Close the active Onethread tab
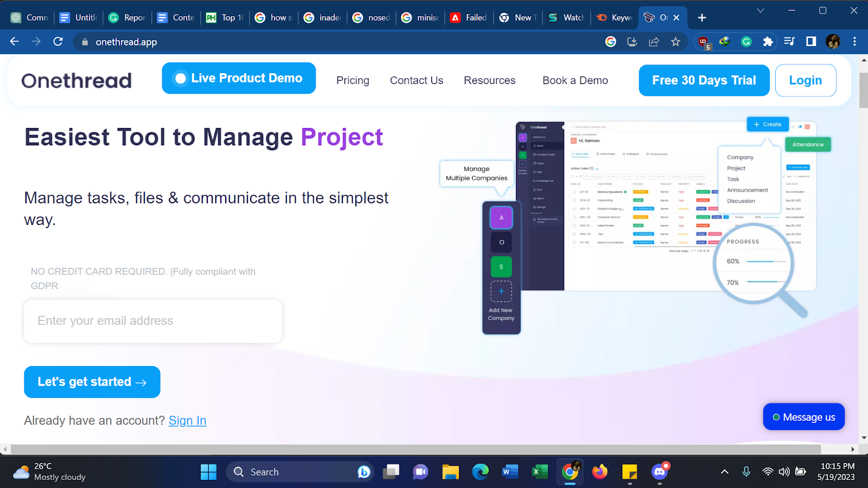The width and height of the screenshot is (868, 488). 676,18
